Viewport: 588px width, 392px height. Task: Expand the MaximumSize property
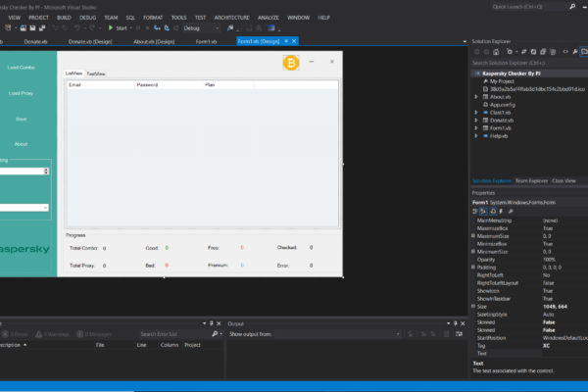(x=473, y=236)
